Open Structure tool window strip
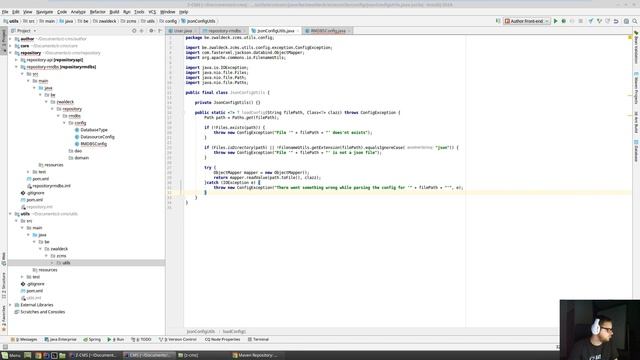Image resolution: width=640 pixels, height=360 pixels. [4, 286]
